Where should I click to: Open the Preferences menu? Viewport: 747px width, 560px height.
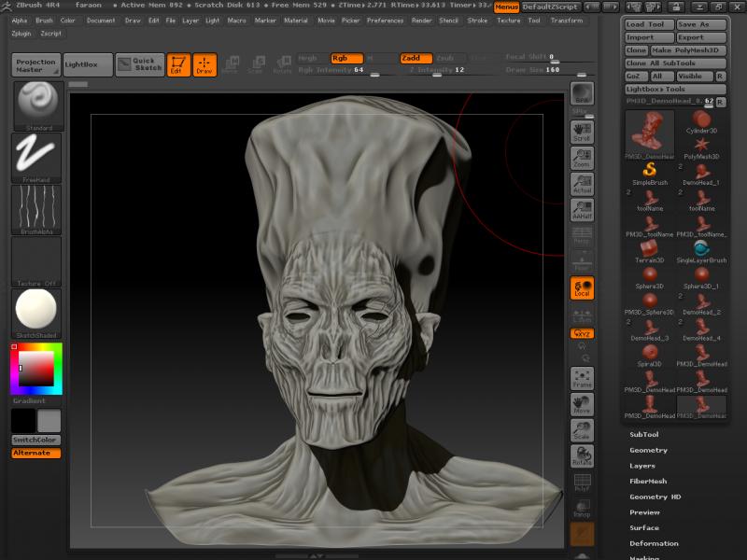(385, 20)
